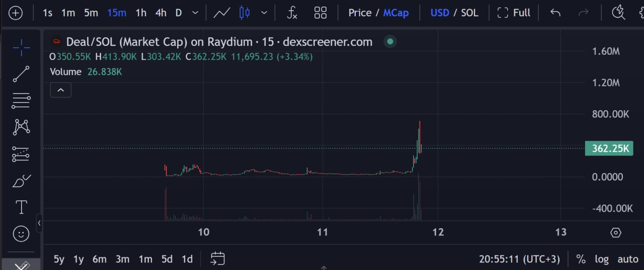The height and width of the screenshot is (270, 644).
Task: Click the current value label 362.25K
Action: click(609, 148)
